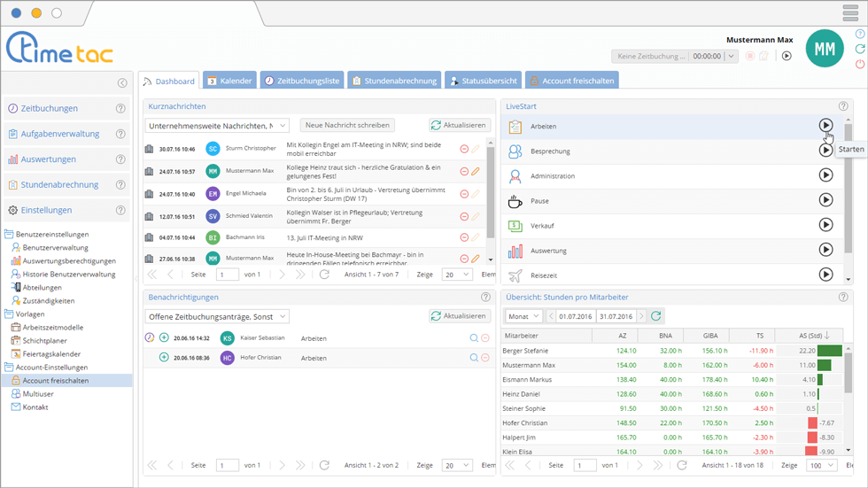
Task: Click the red logout power icon
Action: pyautogui.click(x=860, y=64)
